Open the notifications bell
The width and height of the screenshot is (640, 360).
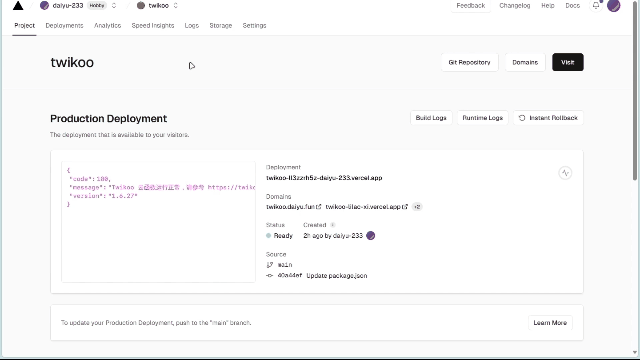pos(596,6)
